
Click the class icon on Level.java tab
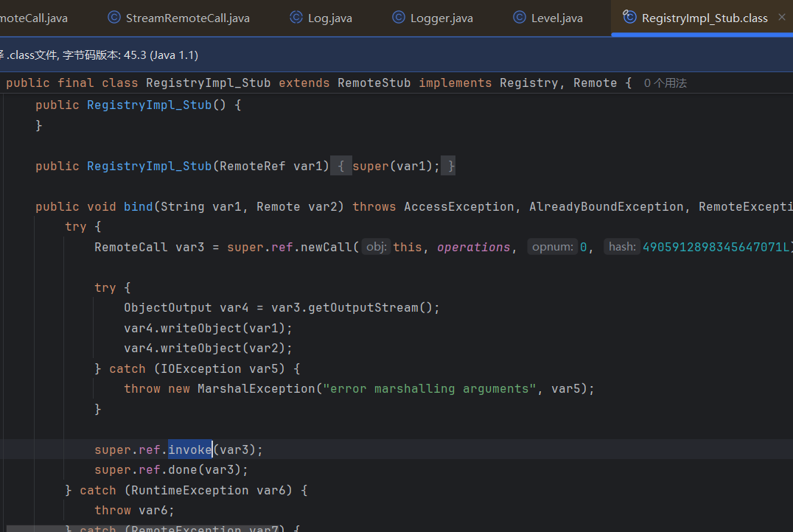pyautogui.click(x=520, y=18)
